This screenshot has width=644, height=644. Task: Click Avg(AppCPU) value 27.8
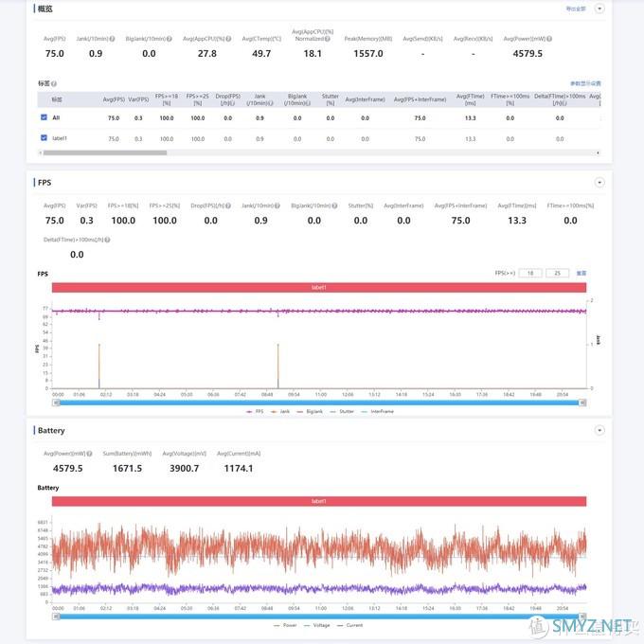(207, 53)
